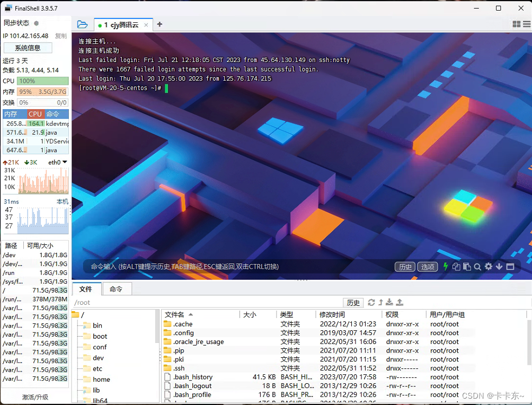
Task: Click the 内存 95% usage bar
Action: [43, 92]
